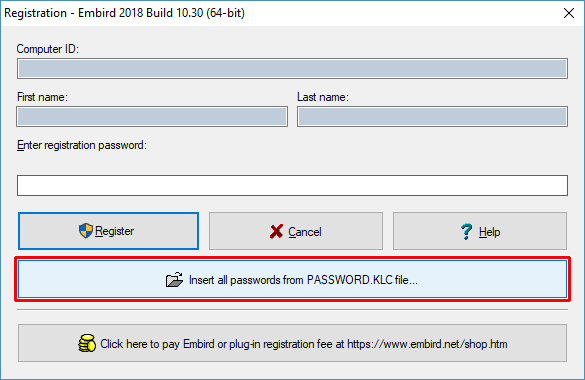Image resolution: width=585 pixels, height=380 pixels.
Task: Close the Registration dialog window
Action: [569, 13]
